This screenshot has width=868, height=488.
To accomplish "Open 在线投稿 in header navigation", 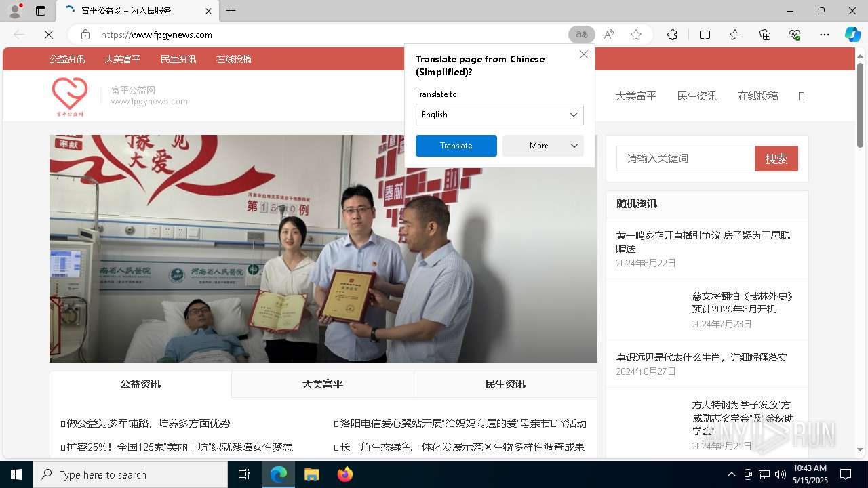I will (758, 96).
